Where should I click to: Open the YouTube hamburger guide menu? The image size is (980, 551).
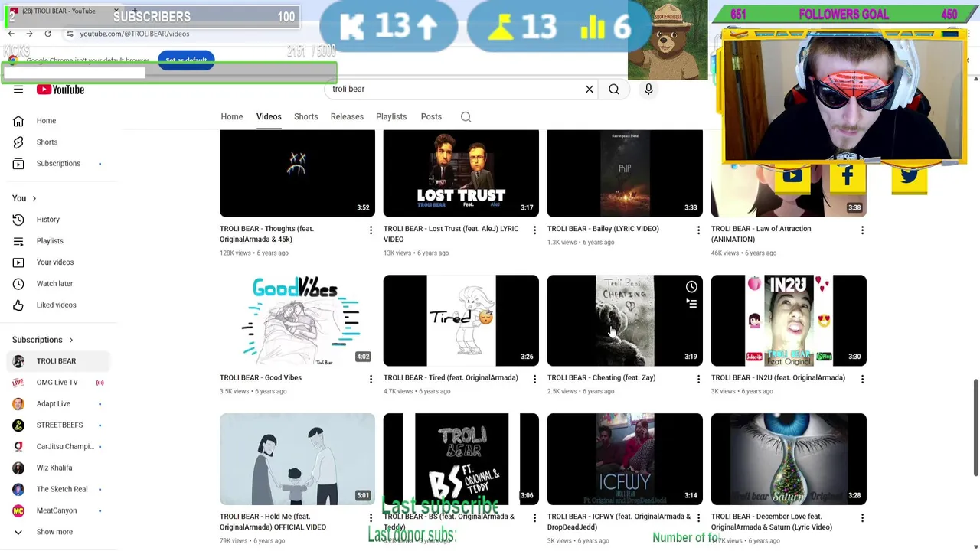click(18, 90)
